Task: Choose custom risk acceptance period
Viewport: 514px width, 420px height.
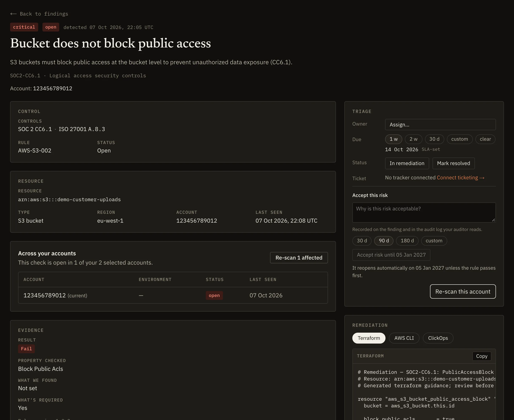Action: [434, 241]
